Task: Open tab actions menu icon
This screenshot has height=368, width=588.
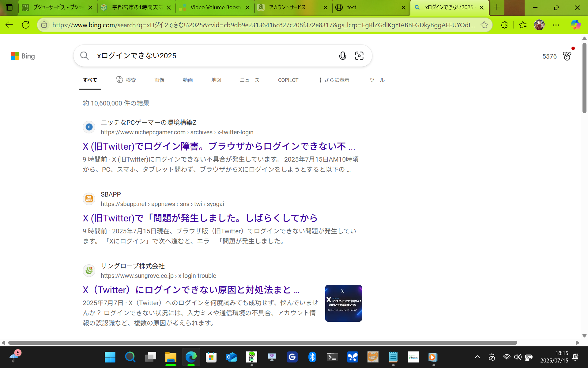Action: coord(9,7)
